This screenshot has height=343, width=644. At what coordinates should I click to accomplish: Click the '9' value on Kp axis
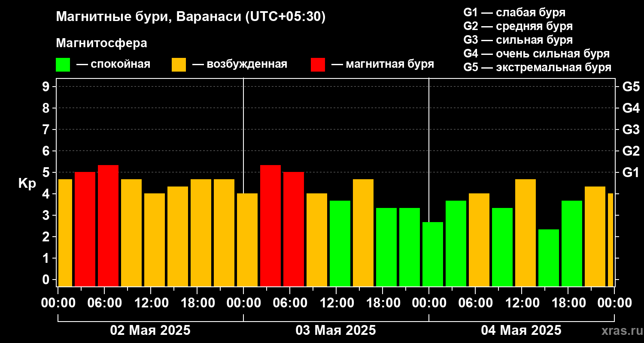pos(47,87)
